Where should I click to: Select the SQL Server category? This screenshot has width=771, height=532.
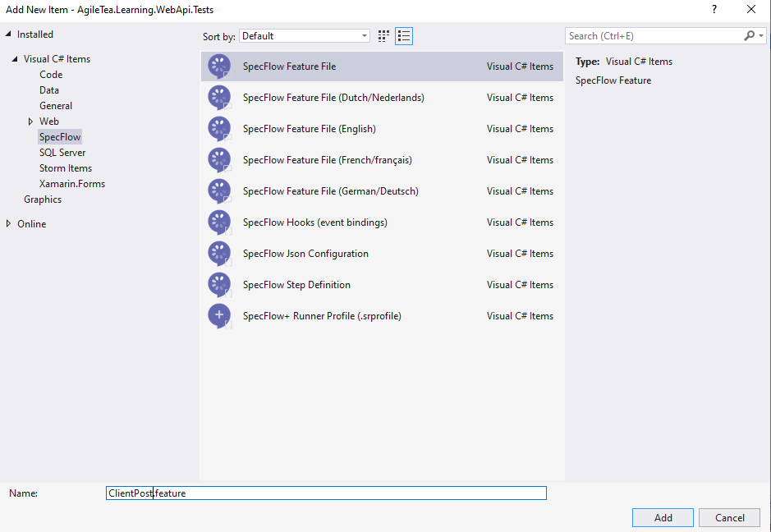[62, 153]
